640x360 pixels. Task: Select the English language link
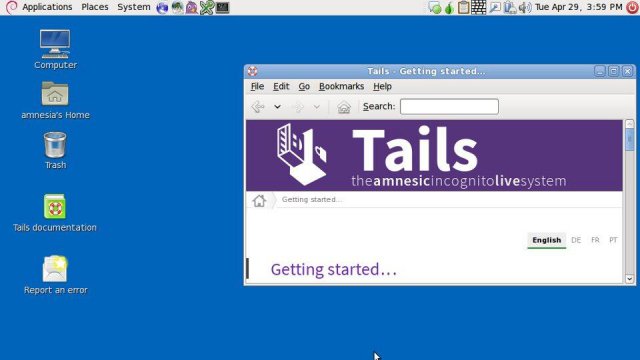tap(547, 240)
